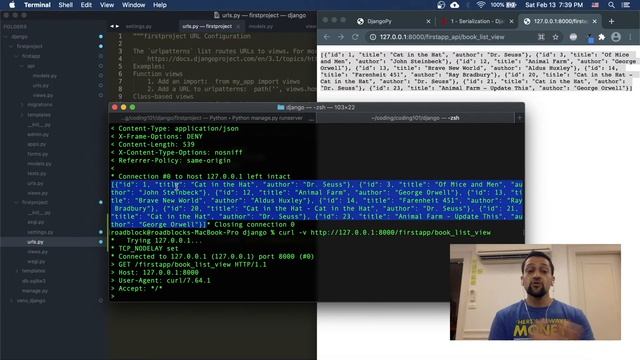The image size is (640, 360).
Task: Click the cloud icon in menu bar
Action: 454,5
